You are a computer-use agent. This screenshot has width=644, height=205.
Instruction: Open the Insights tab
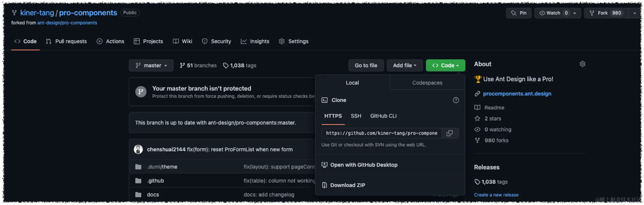point(255,41)
